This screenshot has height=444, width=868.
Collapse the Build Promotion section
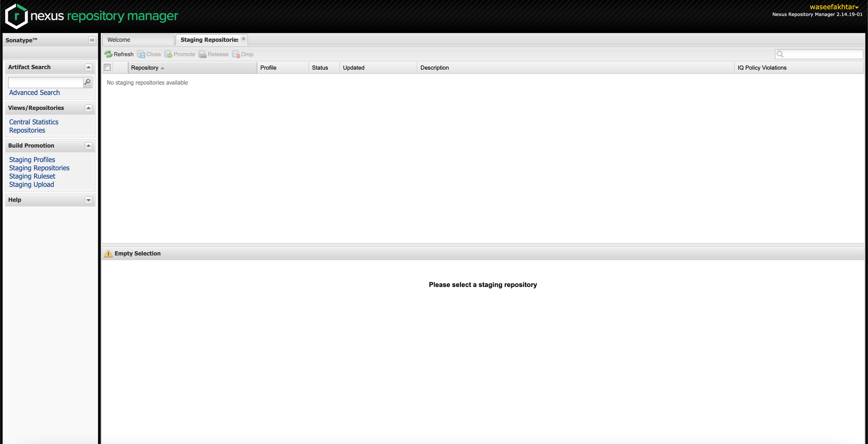(89, 146)
